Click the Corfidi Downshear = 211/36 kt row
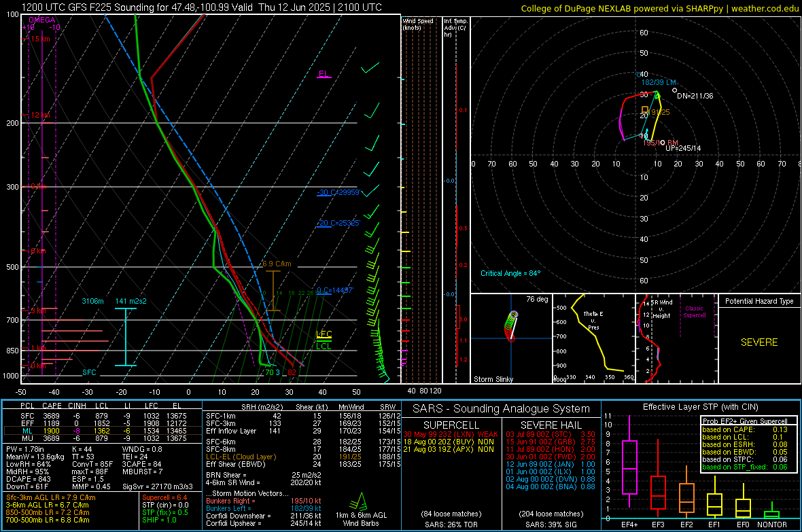Viewport: 802px width, 532px height. tap(264, 516)
